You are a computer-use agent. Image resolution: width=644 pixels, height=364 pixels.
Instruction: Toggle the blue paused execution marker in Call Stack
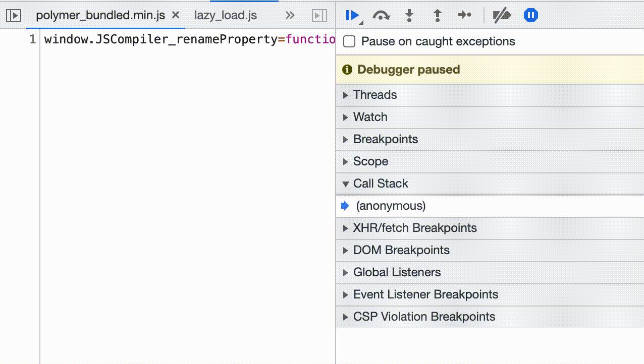click(345, 206)
